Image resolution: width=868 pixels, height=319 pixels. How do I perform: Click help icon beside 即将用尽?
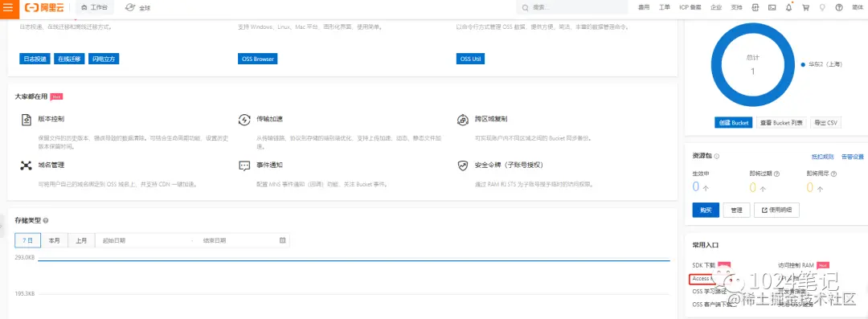coord(833,174)
